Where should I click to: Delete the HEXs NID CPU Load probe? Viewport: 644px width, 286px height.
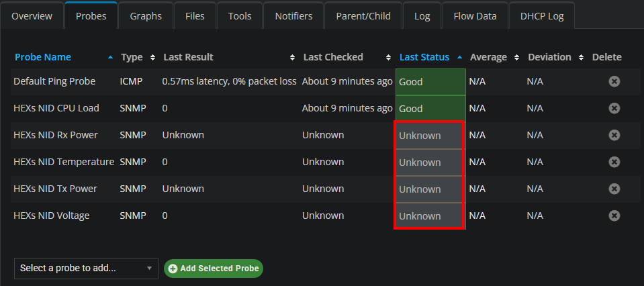pos(614,108)
